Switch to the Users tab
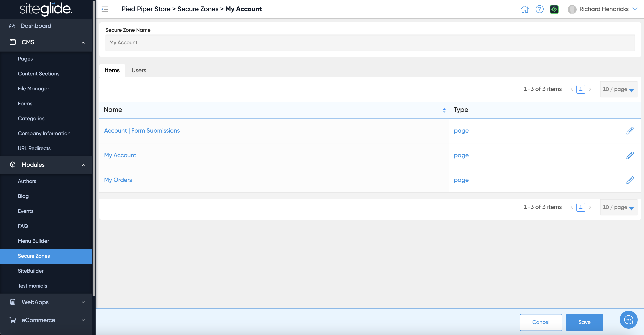The image size is (644, 335). click(x=139, y=70)
